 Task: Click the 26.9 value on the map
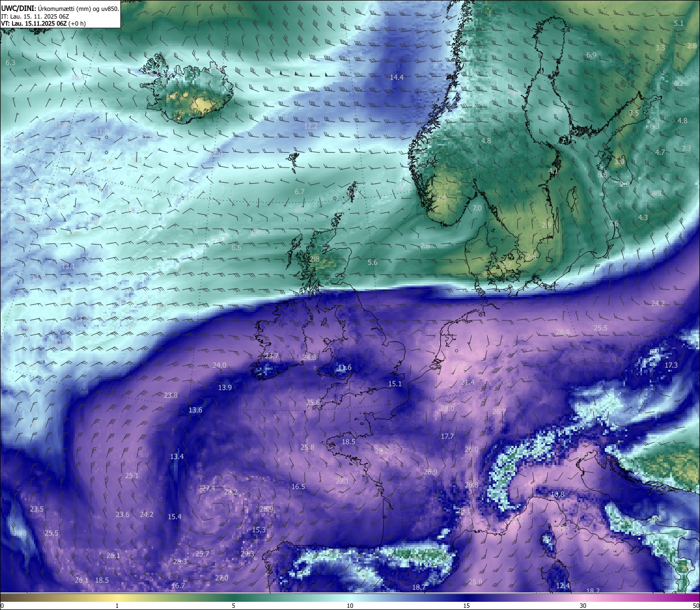[x=430, y=472]
